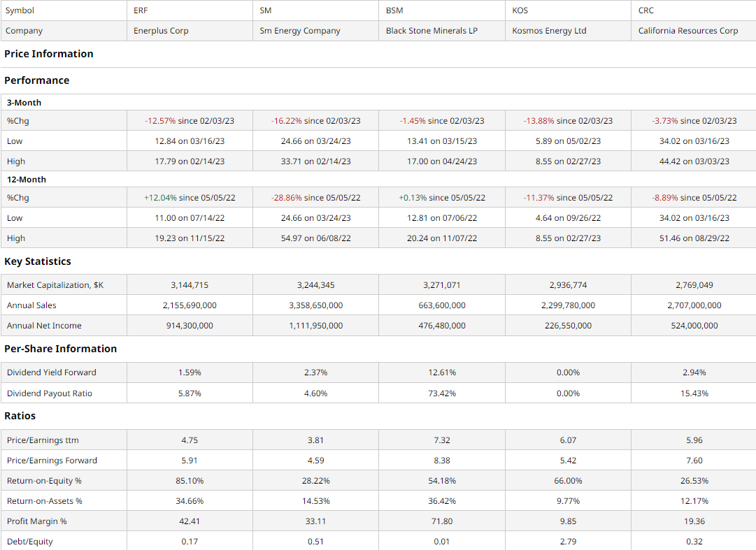The image size is (756, 550).
Task: Collapse the Performance section header
Action: coord(36,80)
